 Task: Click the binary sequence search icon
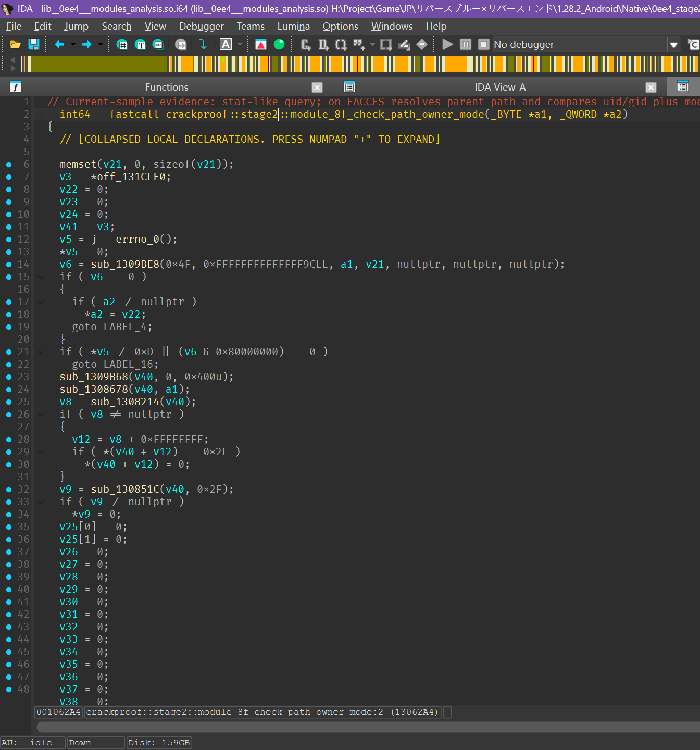158,45
